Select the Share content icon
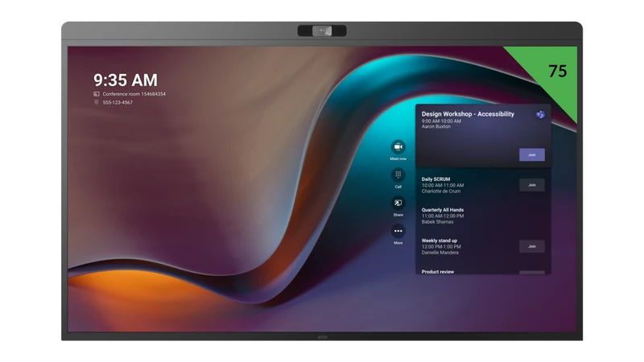This screenshot has width=644, height=362. (x=398, y=203)
